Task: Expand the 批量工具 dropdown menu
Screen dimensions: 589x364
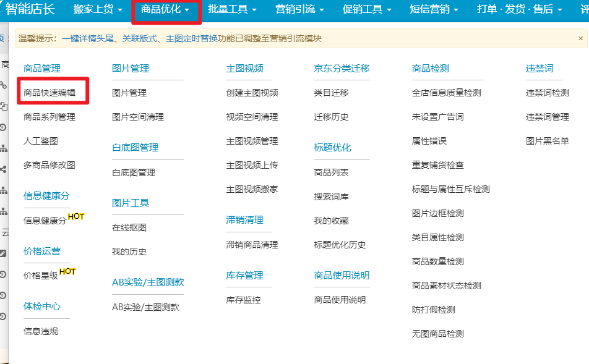Action: pyautogui.click(x=232, y=10)
